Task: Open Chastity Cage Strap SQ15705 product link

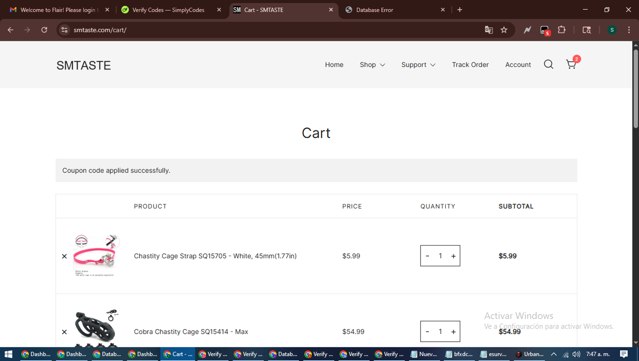Action: 215,256
